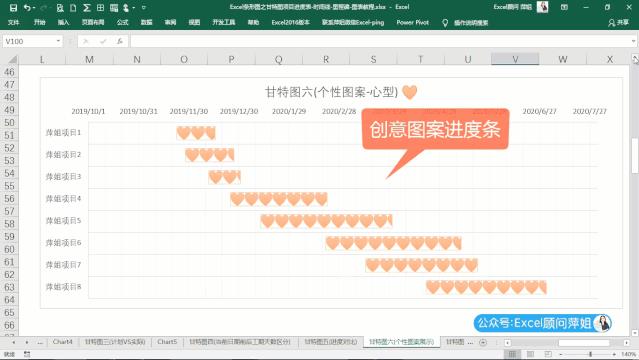639x360 pixels.
Task: Click the Undo arrow icon
Action: 27,7
